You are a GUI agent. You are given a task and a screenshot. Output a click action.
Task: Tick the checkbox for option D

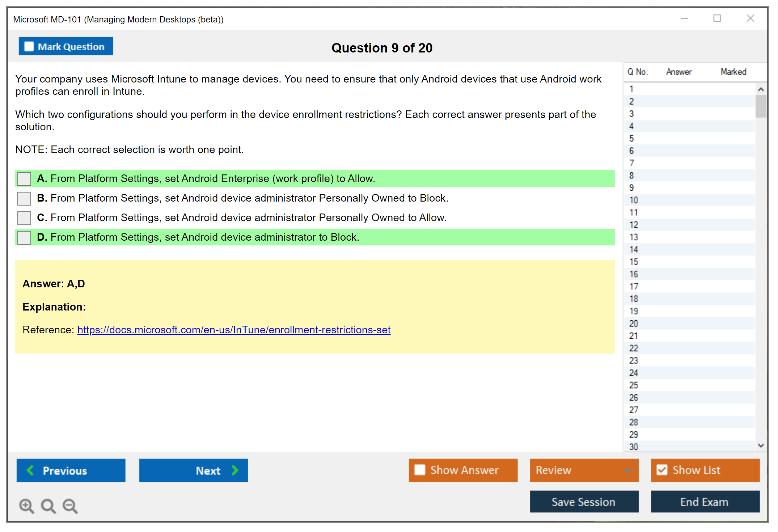(x=24, y=237)
